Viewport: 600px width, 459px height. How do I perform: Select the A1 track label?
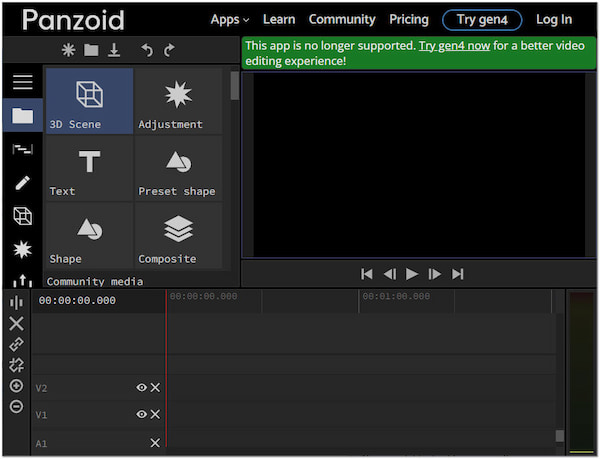[x=41, y=444]
